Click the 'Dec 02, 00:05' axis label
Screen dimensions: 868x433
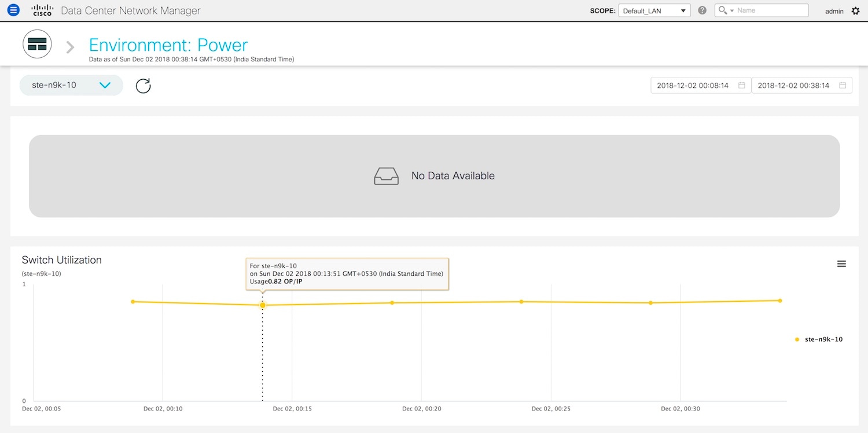42,409
